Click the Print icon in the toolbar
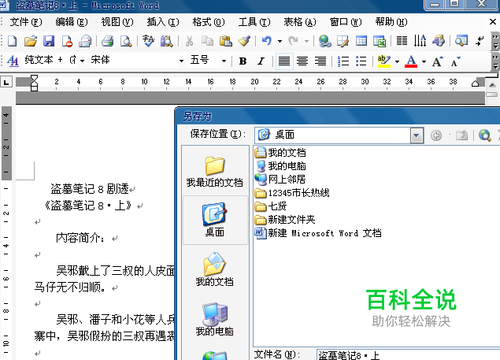 coord(107,41)
